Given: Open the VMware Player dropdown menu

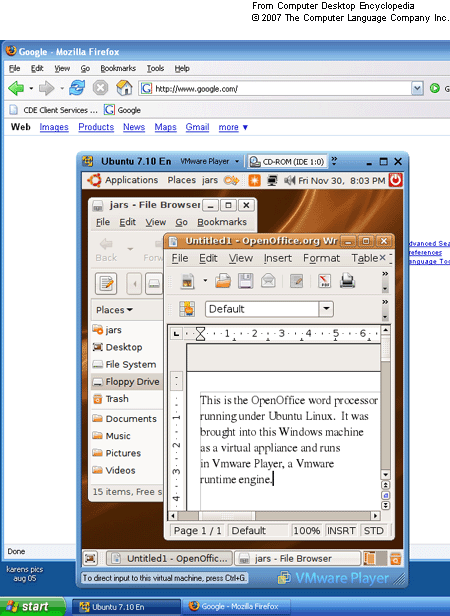Looking at the screenshot, I should pyautogui.click(x=209, y=161).
